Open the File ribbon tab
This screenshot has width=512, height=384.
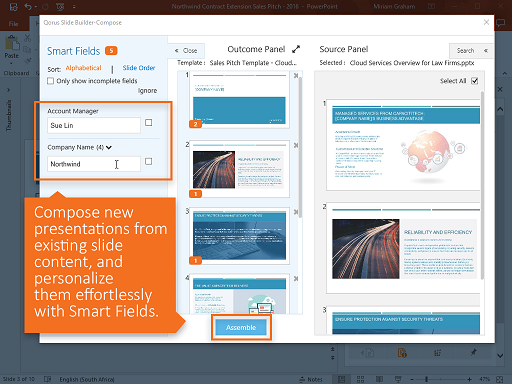click(x=13, y=24)
